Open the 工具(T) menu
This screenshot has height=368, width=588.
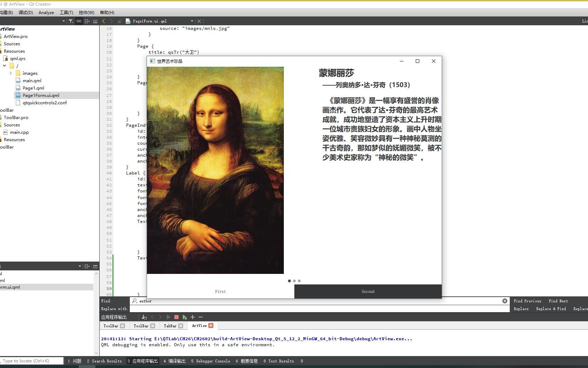pyautogui.click(x=66, y=12)
